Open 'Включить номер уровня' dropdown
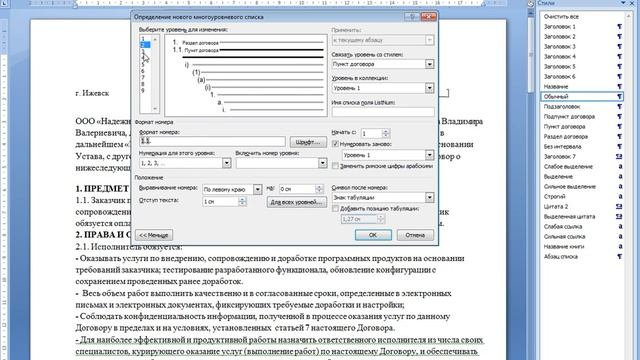The width and height of the screenshot is (640, 360). pyautogui.click(x=322, y=163)
